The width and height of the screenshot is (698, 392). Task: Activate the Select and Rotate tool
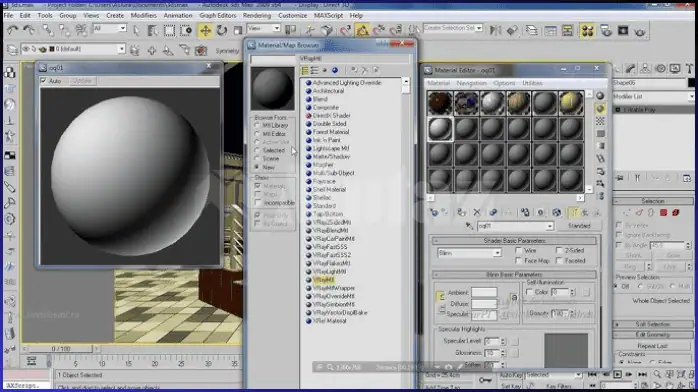point(222,30)
